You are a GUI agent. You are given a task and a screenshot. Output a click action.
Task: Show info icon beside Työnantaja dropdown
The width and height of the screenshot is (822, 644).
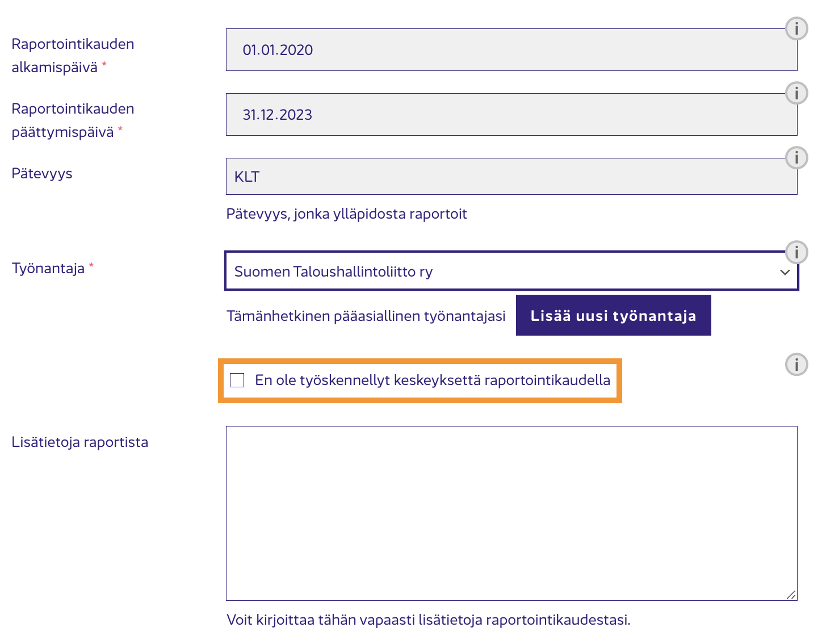coord(796,252)
